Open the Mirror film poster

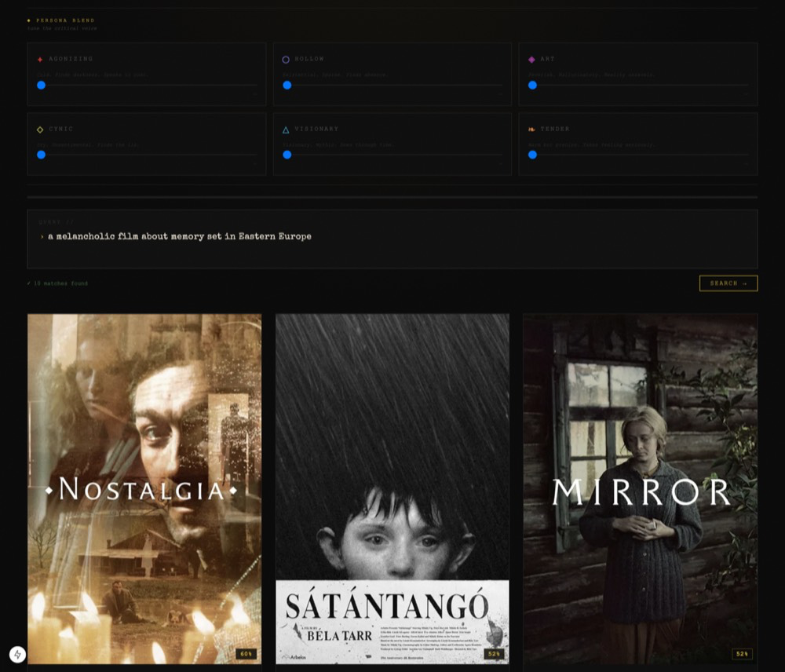(641, 489)
